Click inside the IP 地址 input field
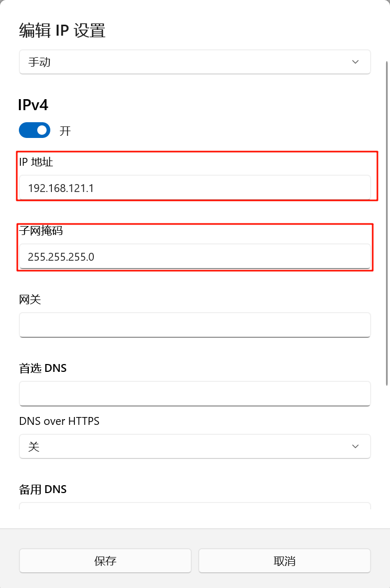The width and height of the screenshot is (390, 588). [195, 188]
